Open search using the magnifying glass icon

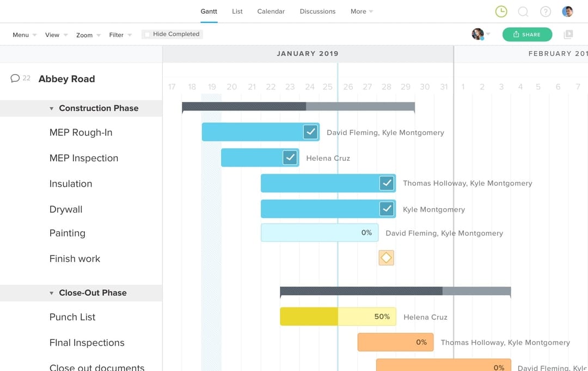[523, 11]
